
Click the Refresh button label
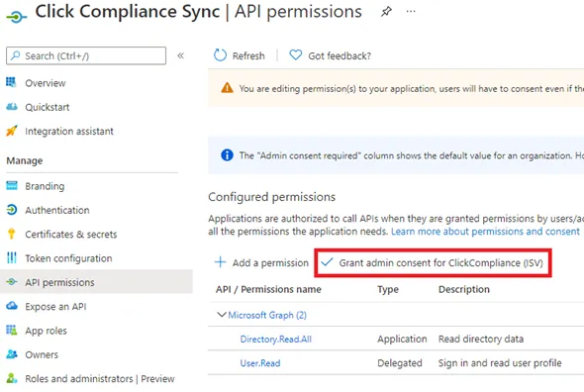click(x=248, y=55)
